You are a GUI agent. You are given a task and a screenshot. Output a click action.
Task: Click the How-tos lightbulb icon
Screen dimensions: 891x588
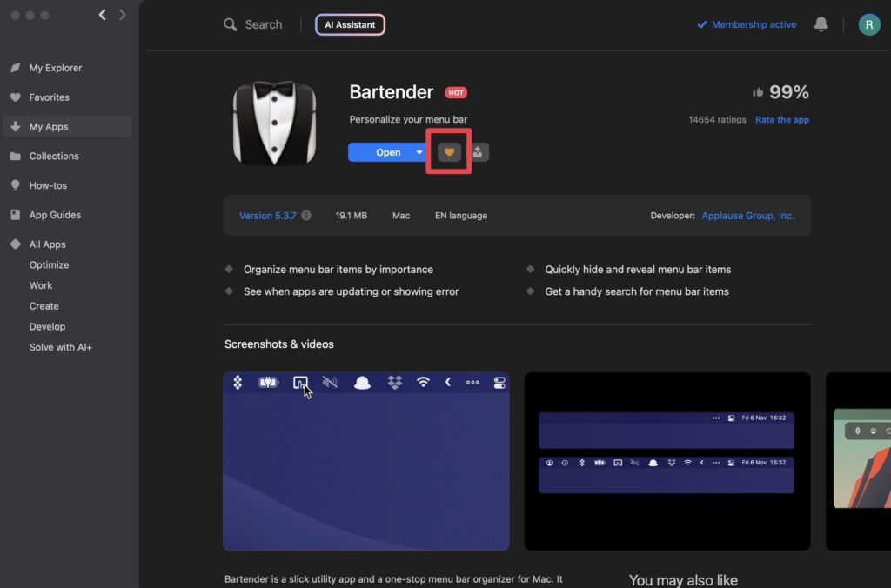point(16,185)
